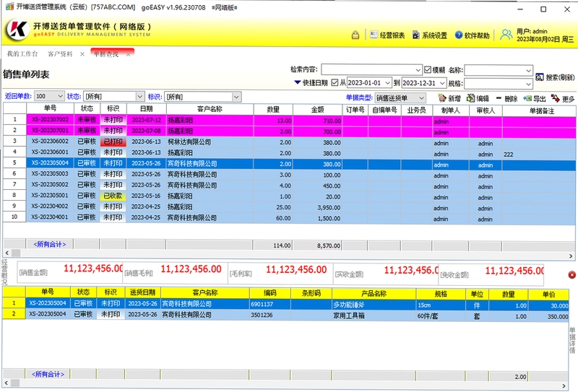Open 经营报表 reports
This screenshot has height=392, width=578.
click(387, 35)
